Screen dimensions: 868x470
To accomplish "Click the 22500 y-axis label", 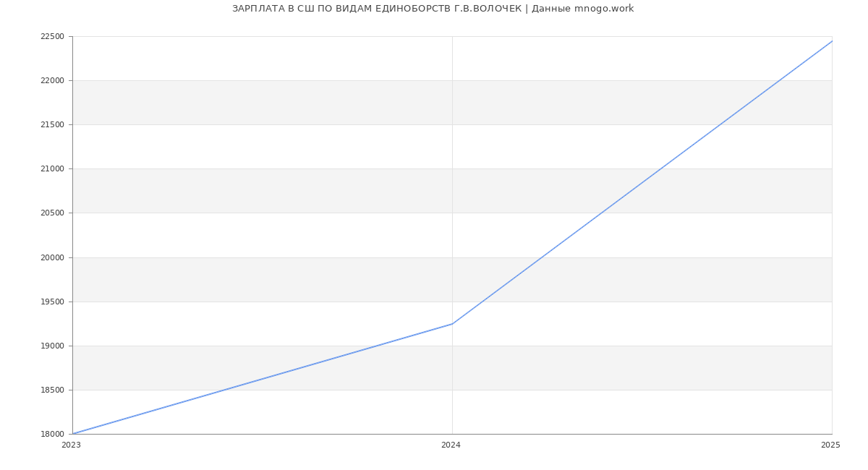I will (51, 37).
